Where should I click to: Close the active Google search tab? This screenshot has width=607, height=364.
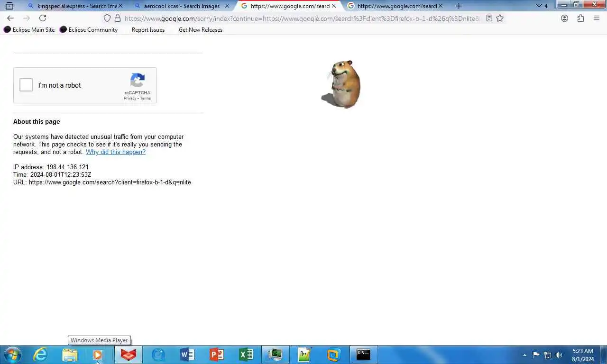click(333, 6)
